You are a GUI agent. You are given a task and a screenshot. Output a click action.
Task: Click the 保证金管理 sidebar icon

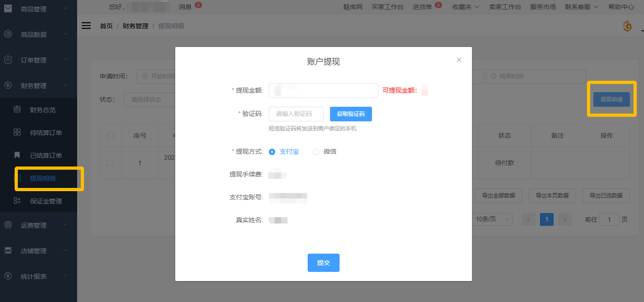pos(17,201)
